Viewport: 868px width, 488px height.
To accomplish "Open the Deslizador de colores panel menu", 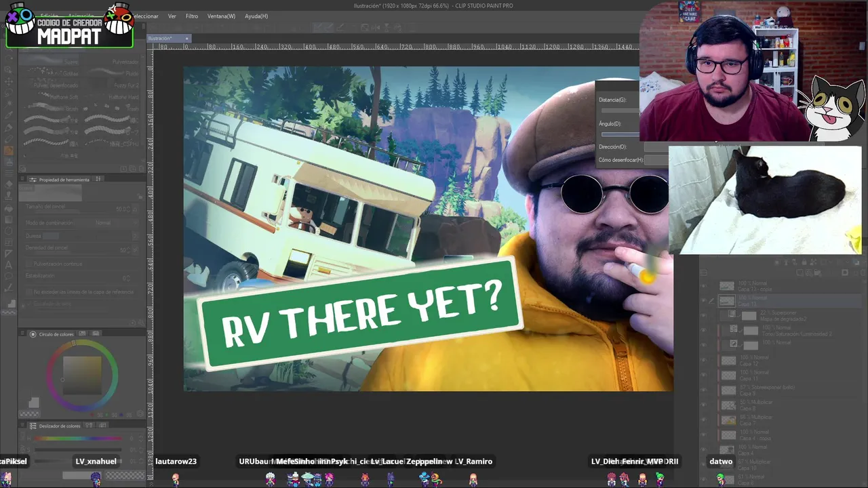I will pyautogui.click(x=23, y=426).
